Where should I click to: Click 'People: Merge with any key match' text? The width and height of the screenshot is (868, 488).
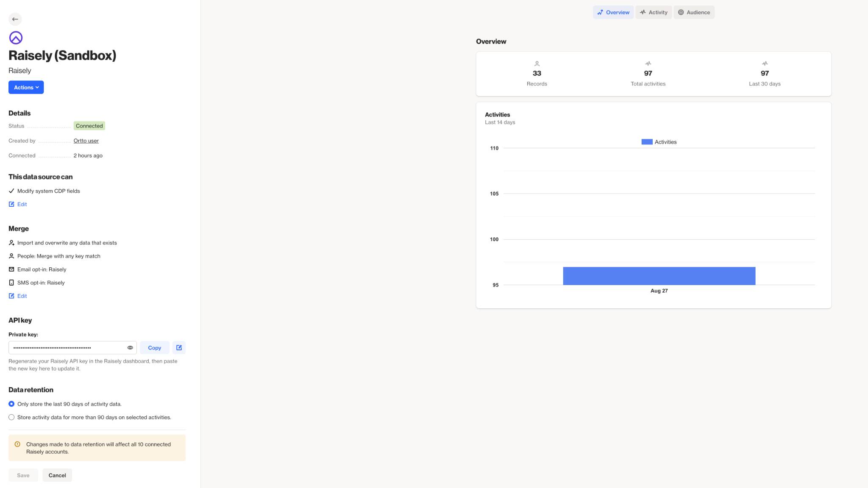(x=59, y=256)
